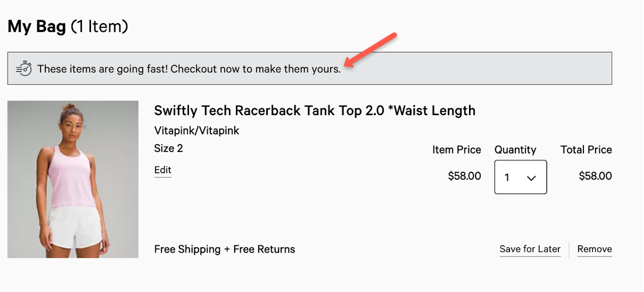This screenshot has width=644, height=292.
Task: Click the quantity dropdown chevron arrow
Action: [531, 178]
